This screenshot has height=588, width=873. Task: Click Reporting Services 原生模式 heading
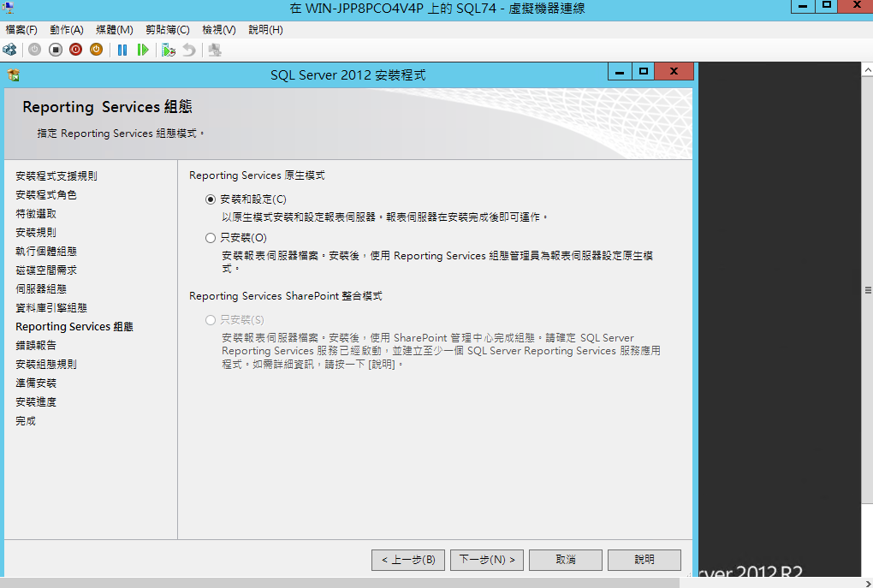[258, 175]
